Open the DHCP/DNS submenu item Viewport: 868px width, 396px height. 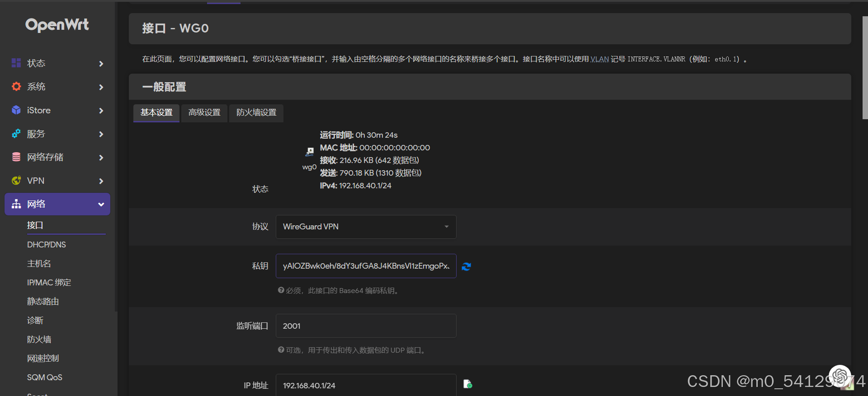47,244
